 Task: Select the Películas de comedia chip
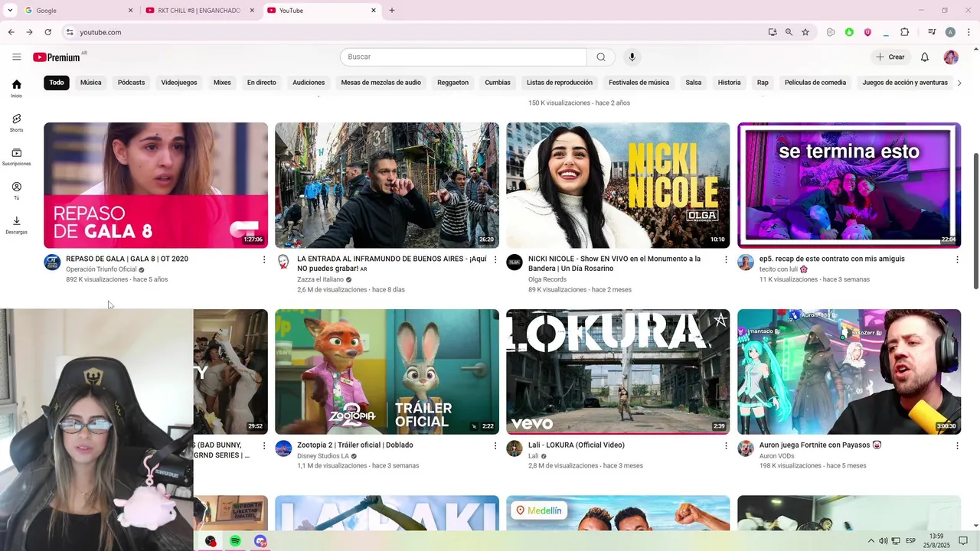pyautogui.click(x=815, y=83)
